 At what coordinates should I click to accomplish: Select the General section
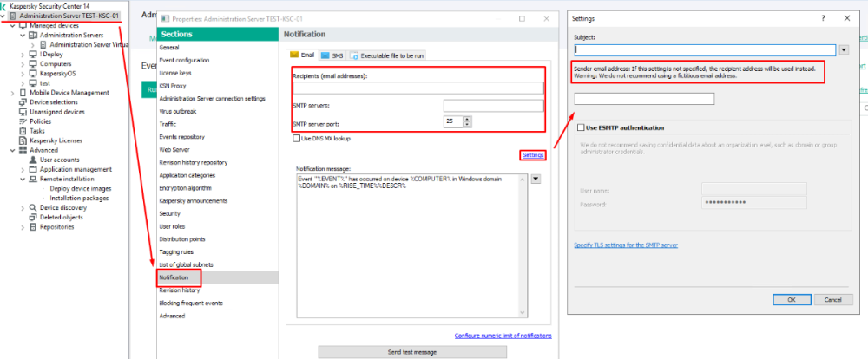169,48
